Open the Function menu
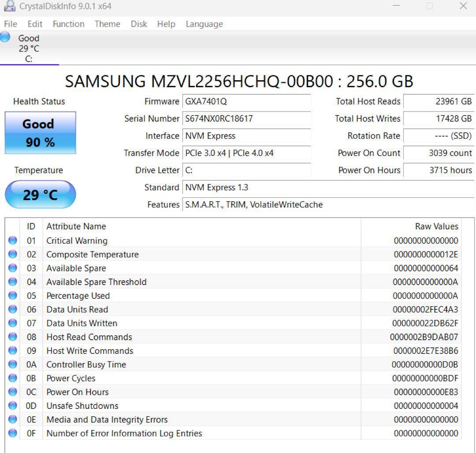 click(68, 24)
